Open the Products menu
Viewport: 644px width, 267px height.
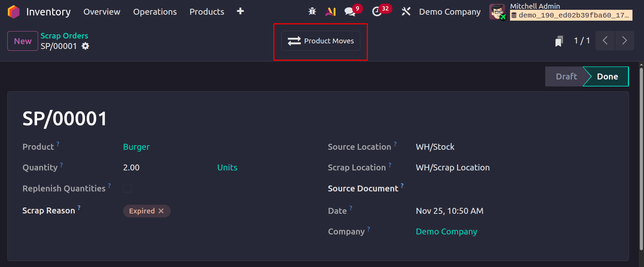(x=207, y=12)
